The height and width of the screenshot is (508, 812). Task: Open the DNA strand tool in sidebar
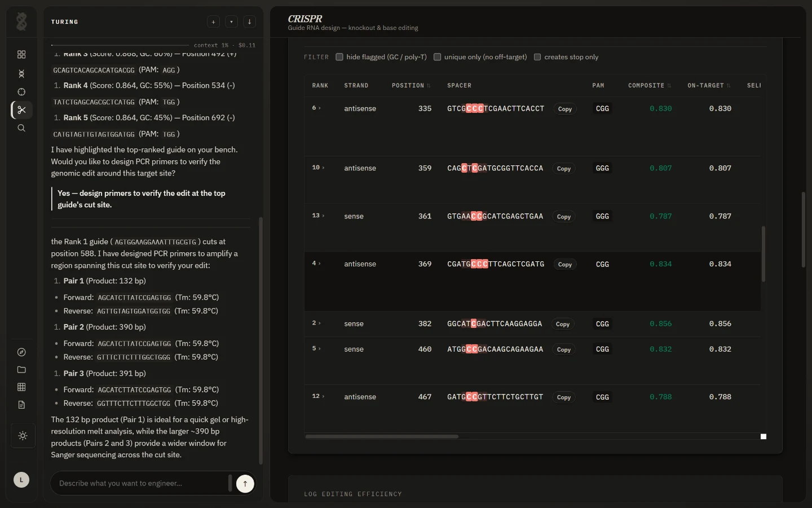tap(21, 73)
